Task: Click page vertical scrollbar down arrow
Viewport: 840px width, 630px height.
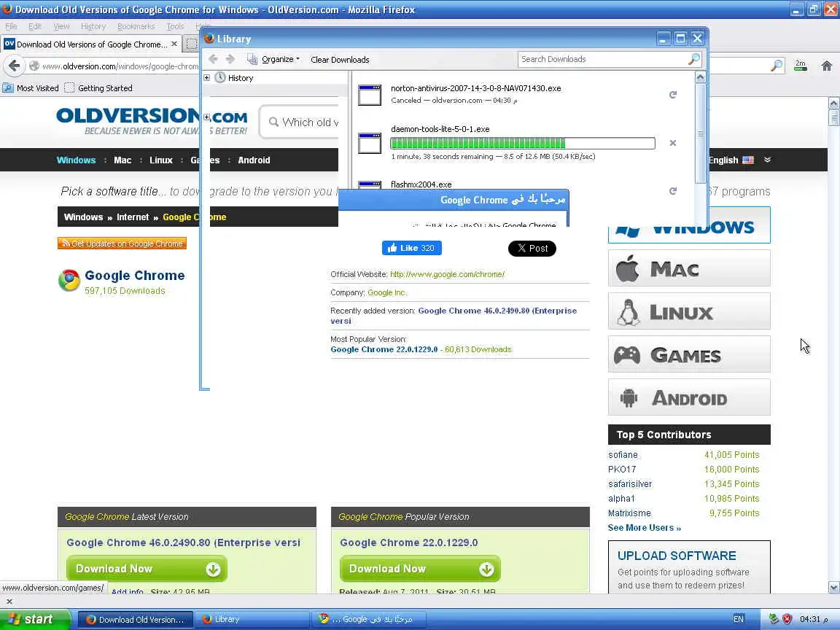Action: click(833, 588)
